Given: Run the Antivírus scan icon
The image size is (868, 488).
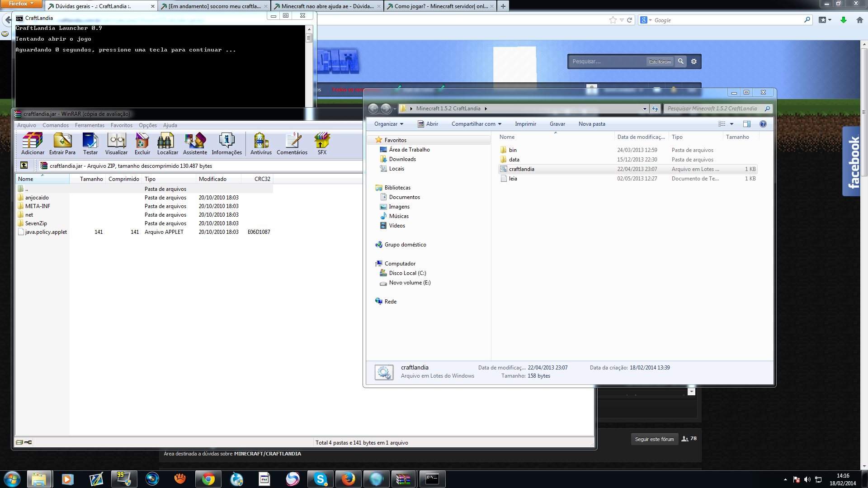Looking at the screenshot, I should (261, 144).
